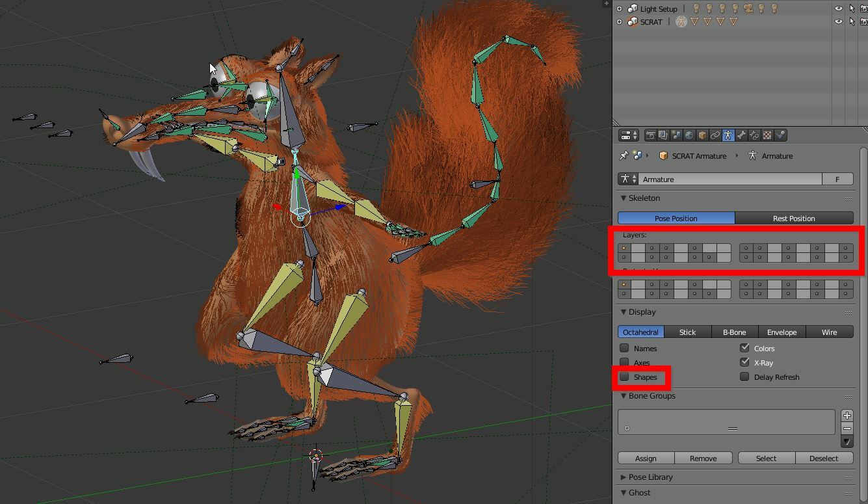Click the Armature name field
This screenshot has height=504, width=868.
730,179
